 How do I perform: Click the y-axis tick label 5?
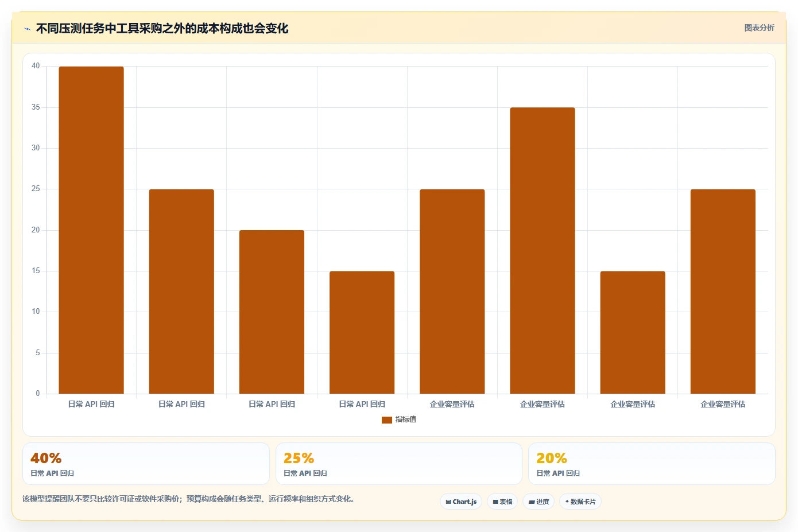point(38,353)
